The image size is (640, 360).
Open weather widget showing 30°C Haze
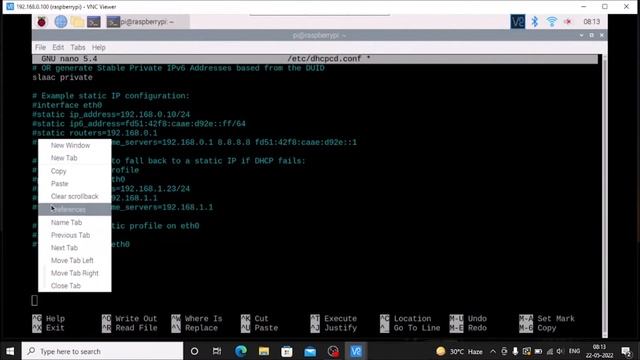click(x=459, y=351)
